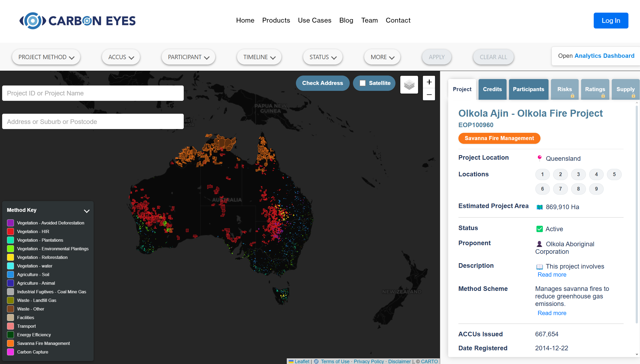Screen dimensions: 640x364
Task: Expand the PROJECT METHOD filter dropdown
Action: [x=46, y=57]
